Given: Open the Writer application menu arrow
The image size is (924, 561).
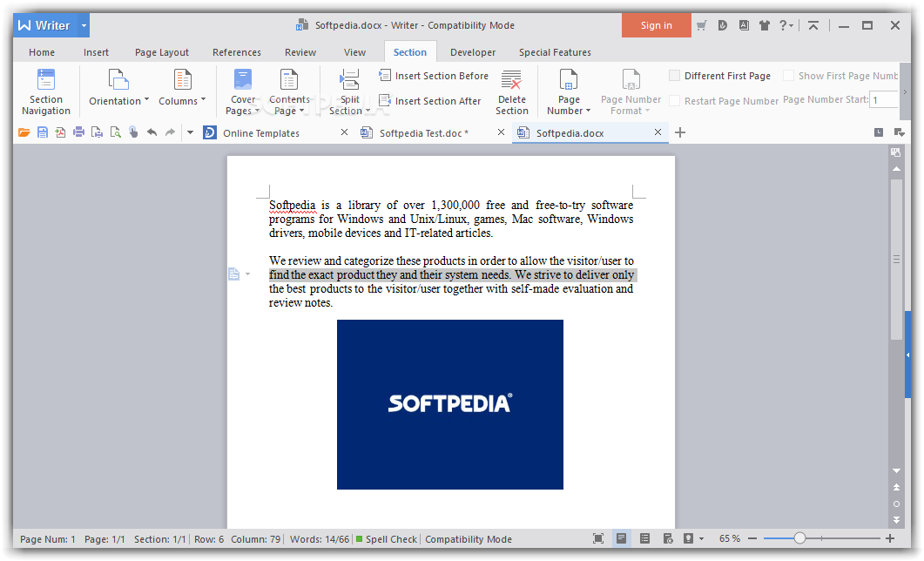Looking at the screenshot, I should 84,25.
